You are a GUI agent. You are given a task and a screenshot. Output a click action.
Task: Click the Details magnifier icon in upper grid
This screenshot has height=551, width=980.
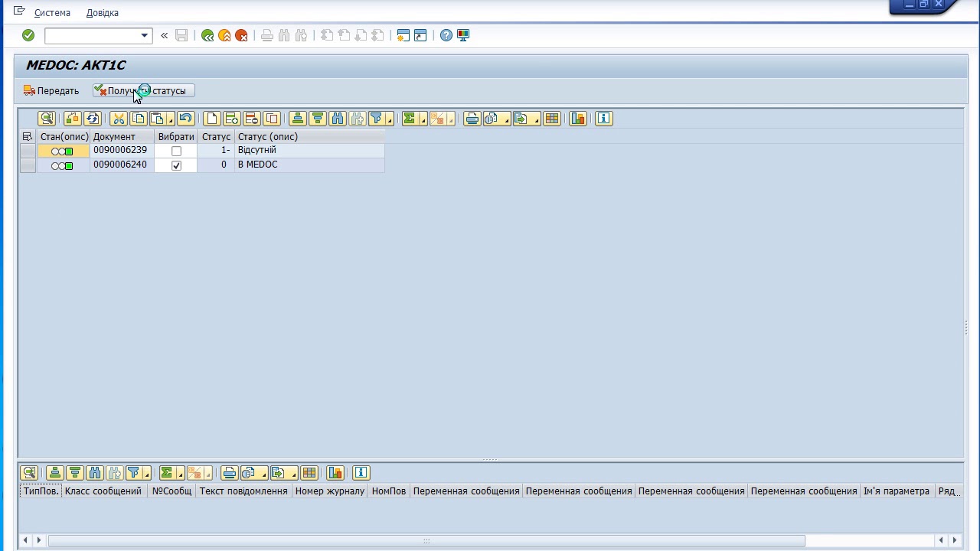[x=47, y=119]
